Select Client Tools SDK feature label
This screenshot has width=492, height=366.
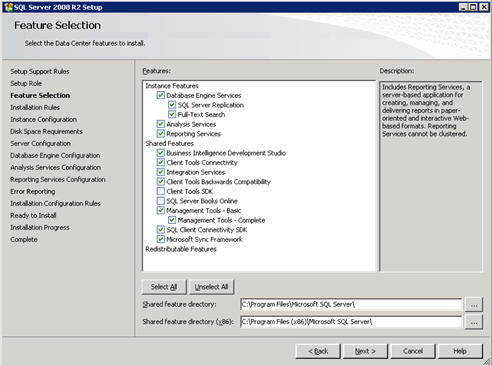190,191
